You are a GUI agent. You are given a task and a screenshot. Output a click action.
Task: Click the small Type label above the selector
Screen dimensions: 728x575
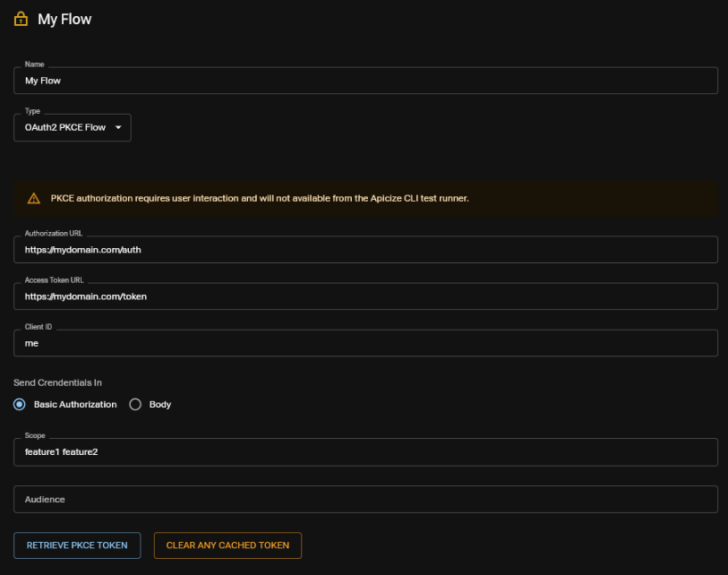tap(32, 111)
